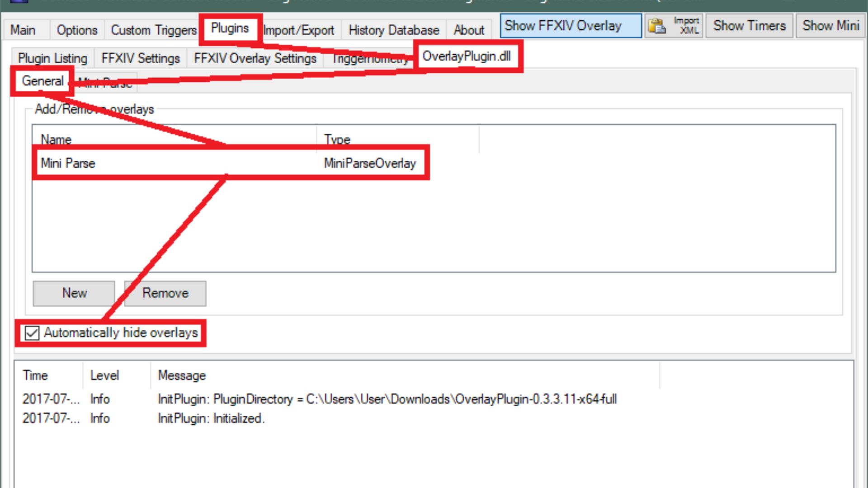
Task: Open the Options tab
Action: (77, 30)
